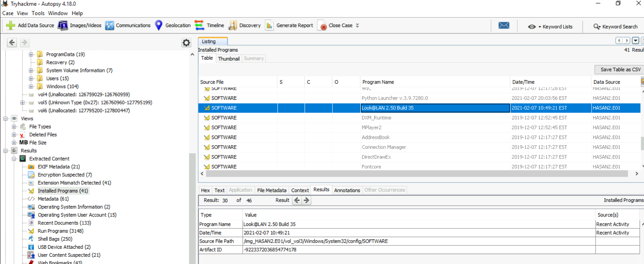Open the Tools menu
Screen dimensions: 644x264
click(38, 13)
